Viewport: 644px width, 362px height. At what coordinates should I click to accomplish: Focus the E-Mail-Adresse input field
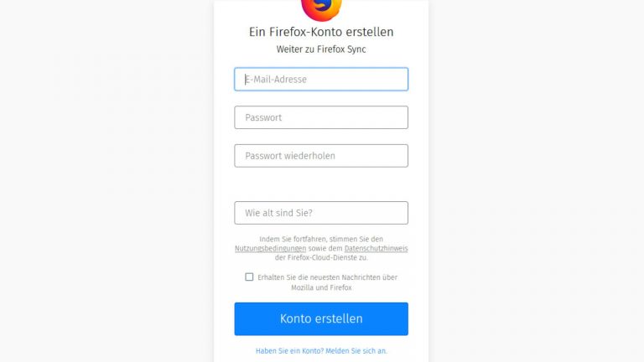pyautogui.click(x=321, y=79)
